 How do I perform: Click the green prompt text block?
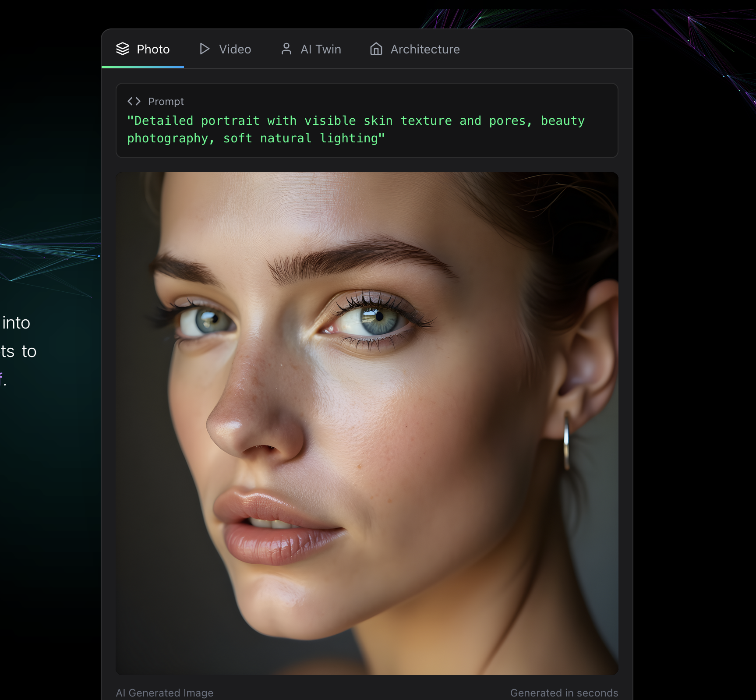tap(356, 129)
